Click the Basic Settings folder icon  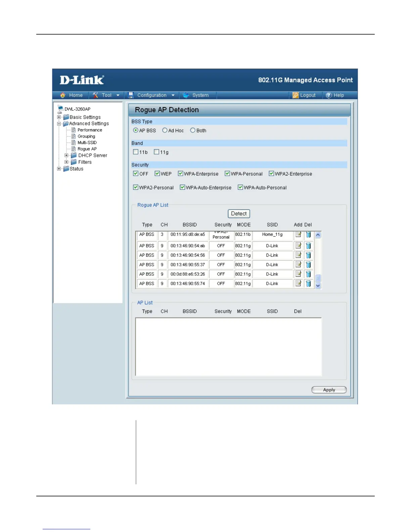[x=66, y=117]
